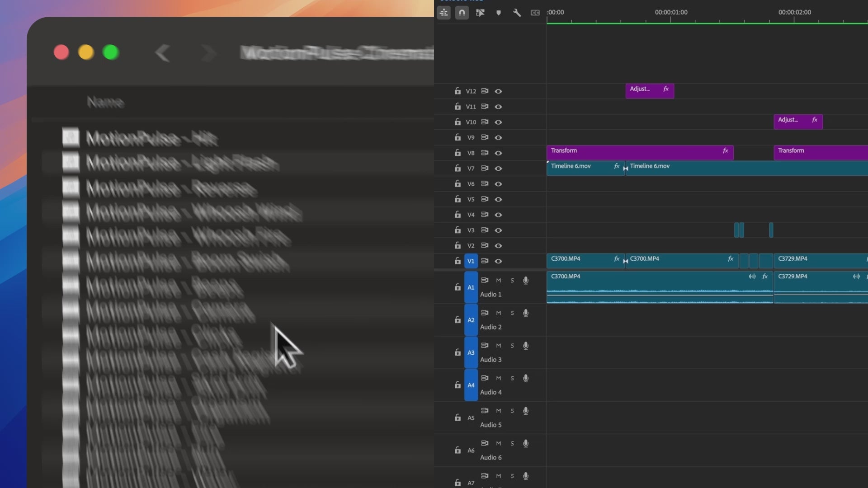Screen dimensions: 868x488
Task: Sort Finder list by Name column header
Action: (105, 102)
